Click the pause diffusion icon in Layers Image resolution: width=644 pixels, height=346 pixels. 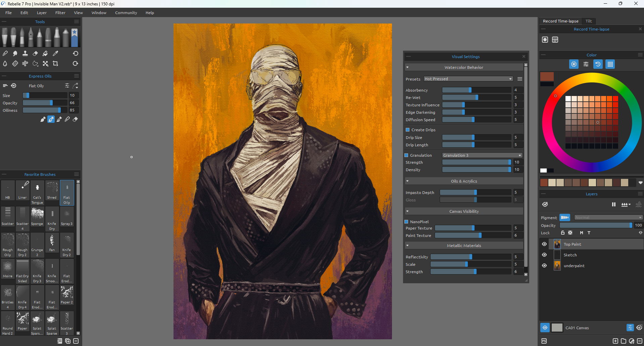click(614, 204)
